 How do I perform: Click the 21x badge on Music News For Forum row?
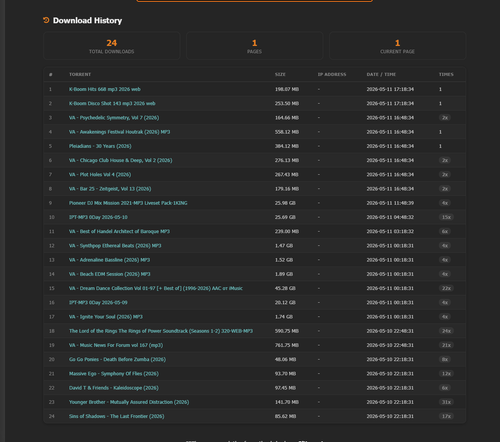tap(446, 345)
